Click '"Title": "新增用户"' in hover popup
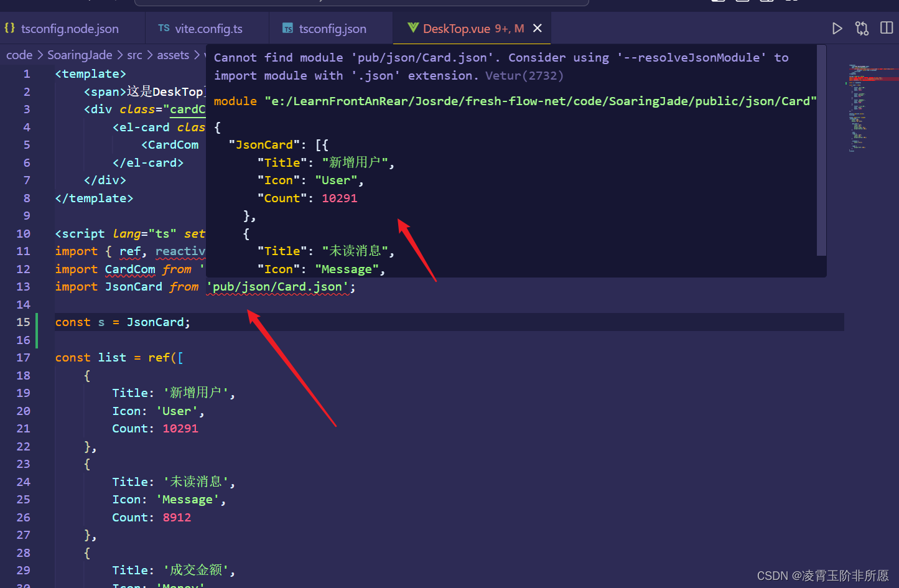 (323, 162)
